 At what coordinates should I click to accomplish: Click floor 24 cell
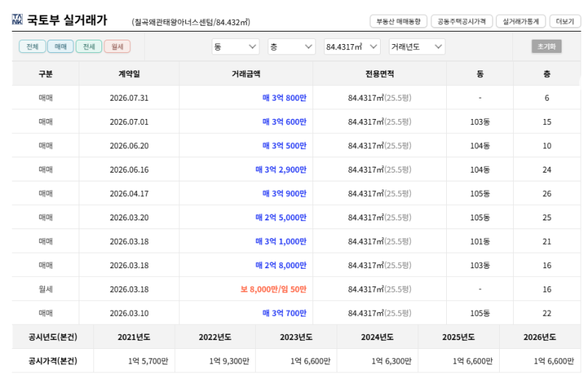(547, 170)
